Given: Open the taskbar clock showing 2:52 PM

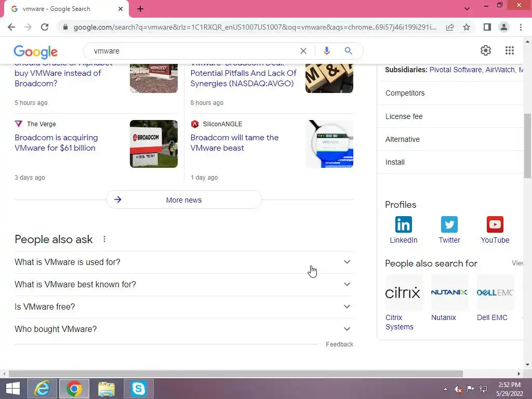Looking at the screenshot, I should (509, 389).
